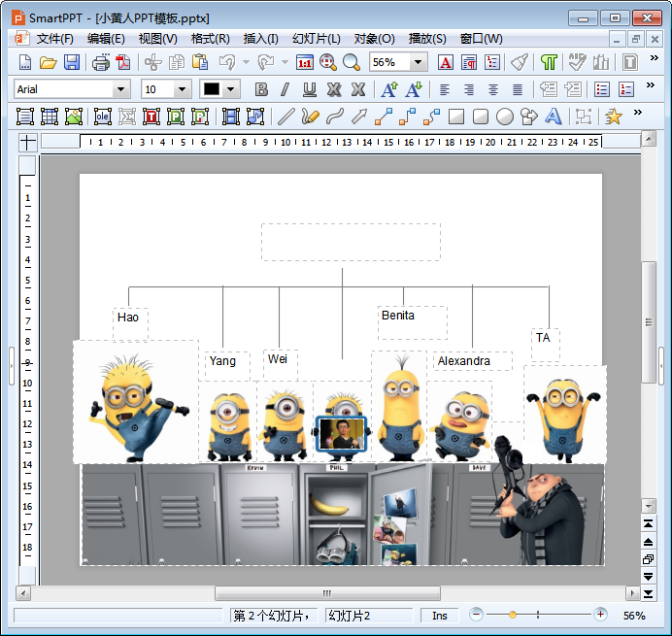672x636 pixels.
Task: Export to PDF icon
Action: (123, 62)
